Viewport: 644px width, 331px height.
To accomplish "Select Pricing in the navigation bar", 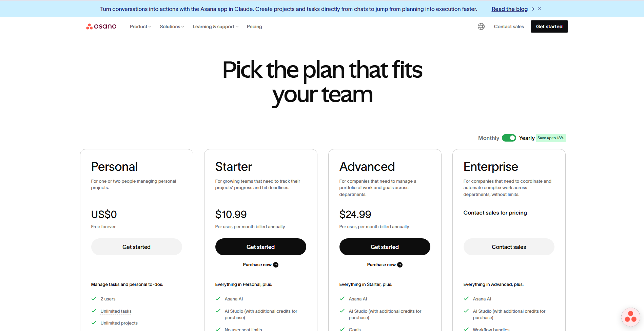I will (x=254, y=26).
